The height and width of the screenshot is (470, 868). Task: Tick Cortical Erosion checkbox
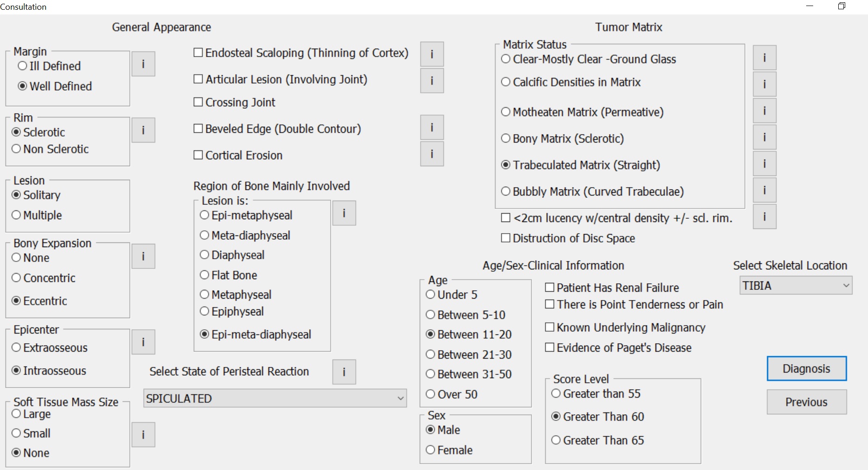pyautogui.click(x=238, y=155)
